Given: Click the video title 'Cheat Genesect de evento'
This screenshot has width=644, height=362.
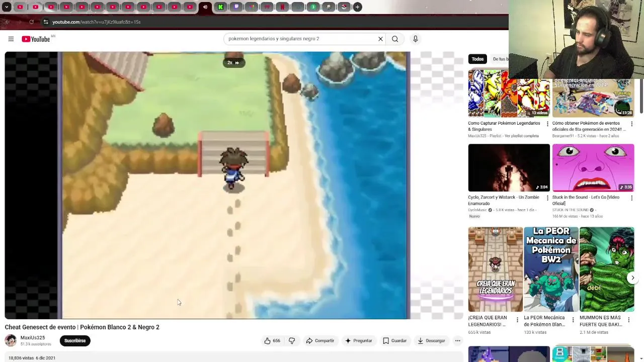Looking at the screenshot, I should tap(82, 327).
